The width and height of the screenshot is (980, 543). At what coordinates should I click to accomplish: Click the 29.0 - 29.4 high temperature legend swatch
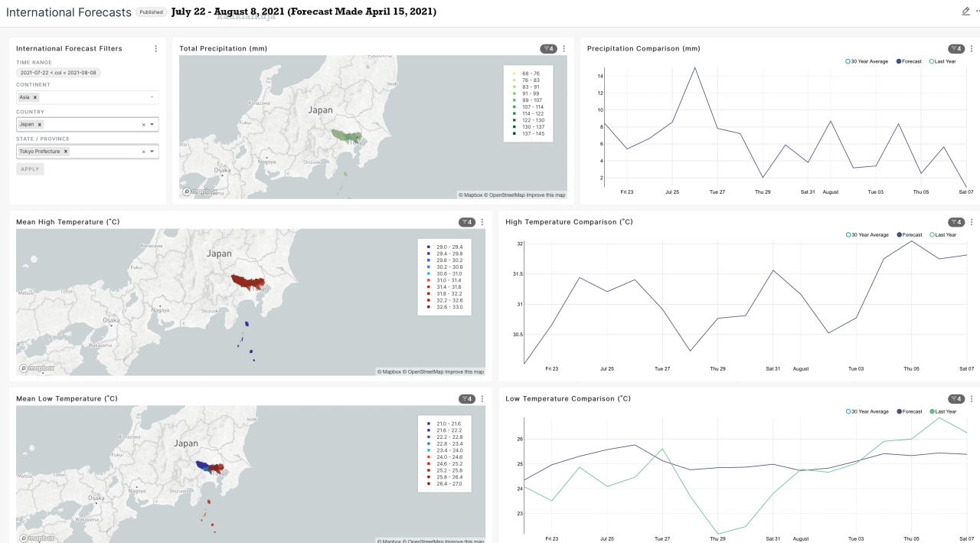428,247
